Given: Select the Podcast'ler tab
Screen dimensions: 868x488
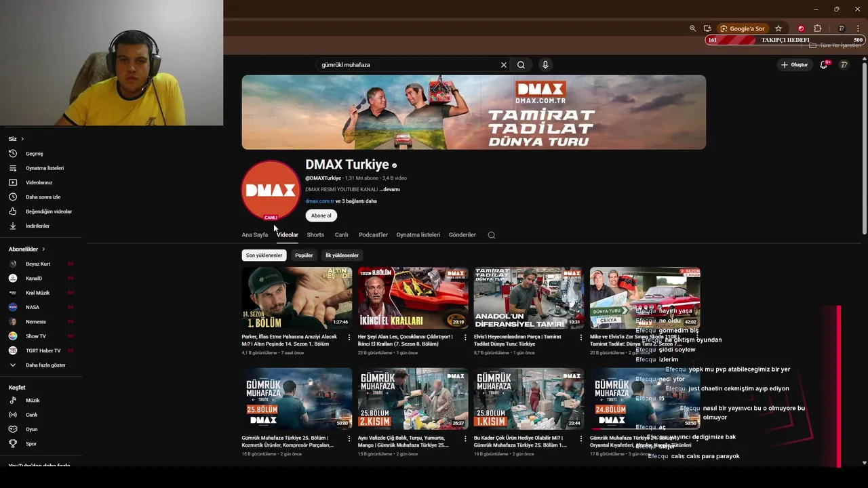Looking at the screenshot, I should [374, 235].
